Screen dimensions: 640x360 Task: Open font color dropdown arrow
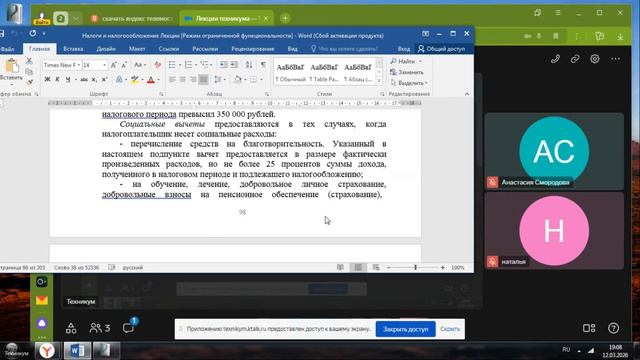[x=158, y=80]
